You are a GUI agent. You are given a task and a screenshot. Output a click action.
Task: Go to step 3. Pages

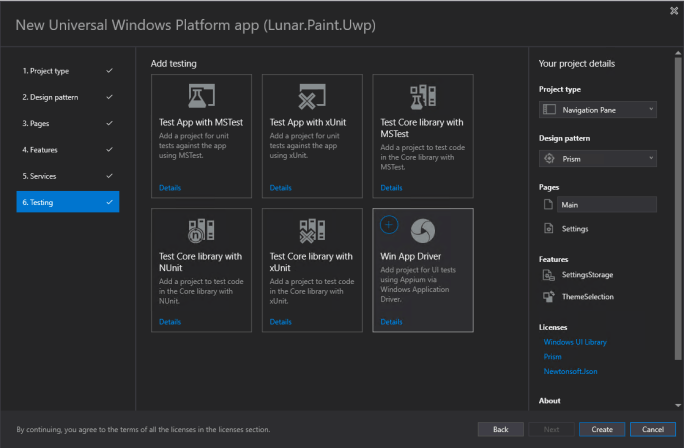pos(68,123)
